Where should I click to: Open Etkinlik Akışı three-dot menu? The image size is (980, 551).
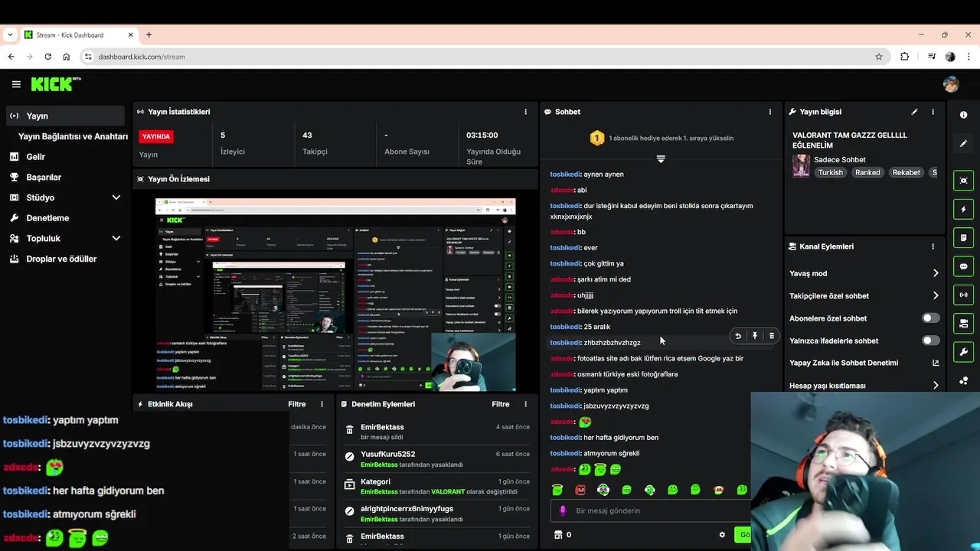tap(322, 404)
